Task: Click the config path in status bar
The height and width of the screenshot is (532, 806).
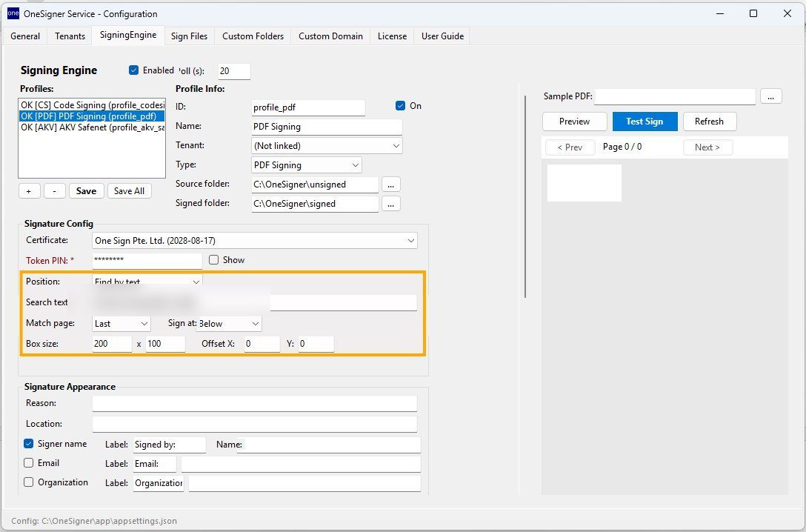Action: (94, 521)
